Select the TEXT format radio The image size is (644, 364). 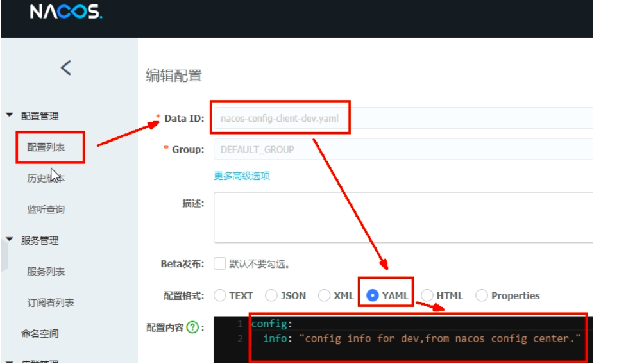click(220, 295)
